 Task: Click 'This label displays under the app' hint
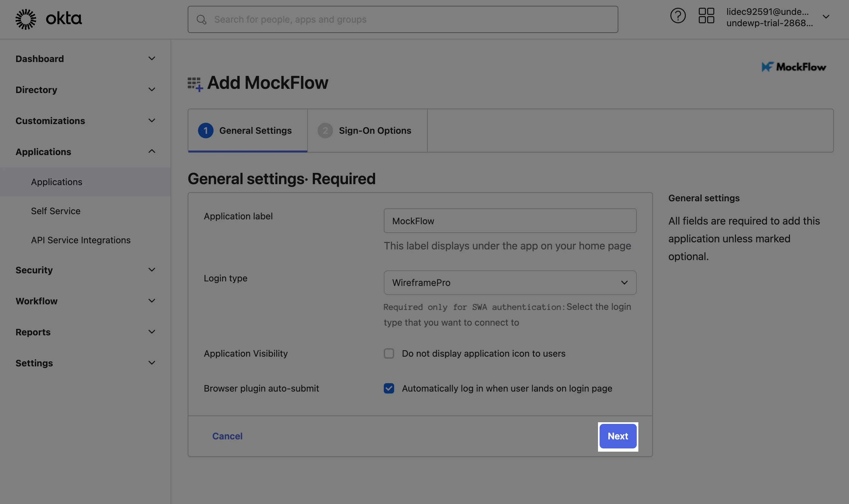tap(507, 246)
